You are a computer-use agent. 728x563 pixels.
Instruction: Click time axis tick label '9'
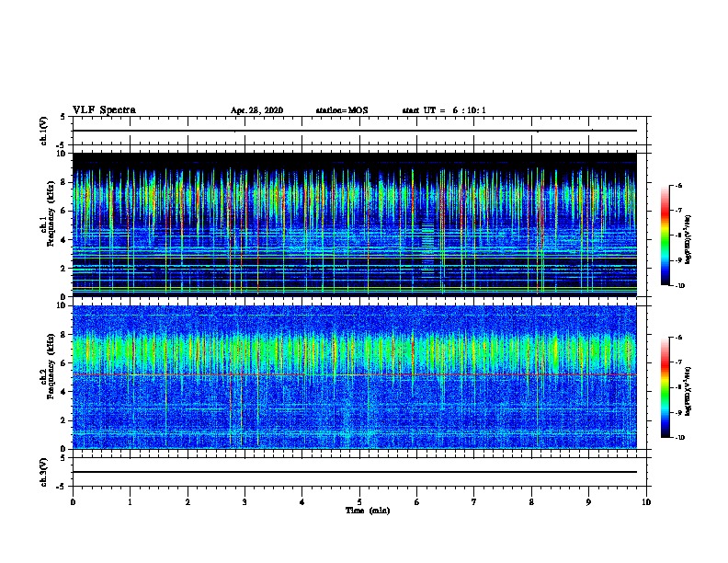(588, 501)
